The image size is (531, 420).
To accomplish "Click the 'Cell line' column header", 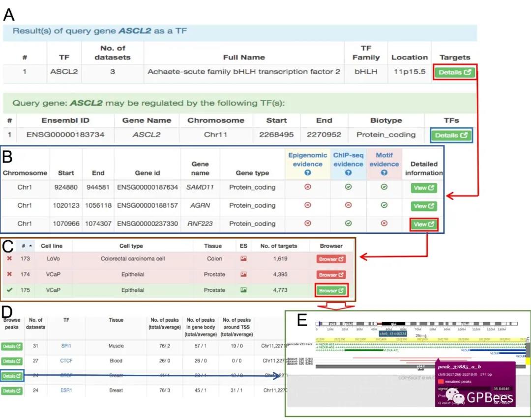I will pos(52,246).
